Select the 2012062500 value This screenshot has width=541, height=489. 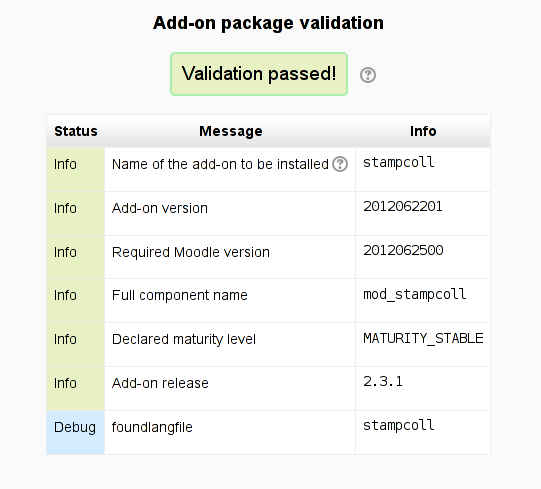[403, 250]
